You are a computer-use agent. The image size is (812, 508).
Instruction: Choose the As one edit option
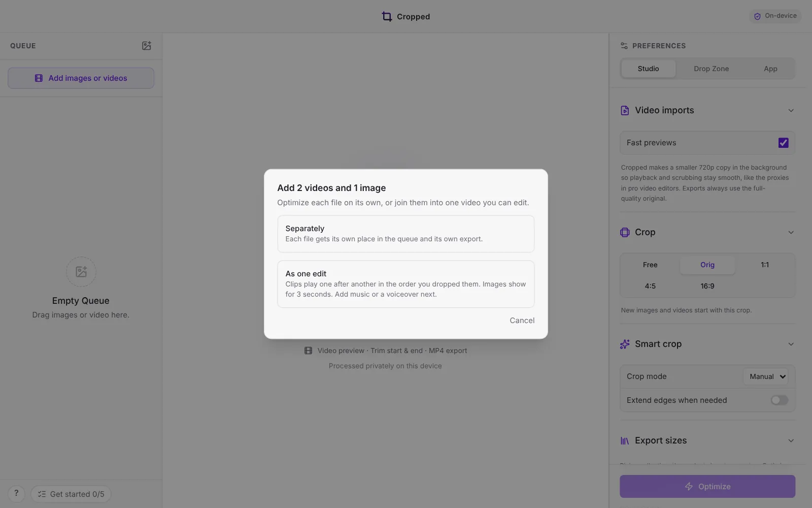(405, 284)
